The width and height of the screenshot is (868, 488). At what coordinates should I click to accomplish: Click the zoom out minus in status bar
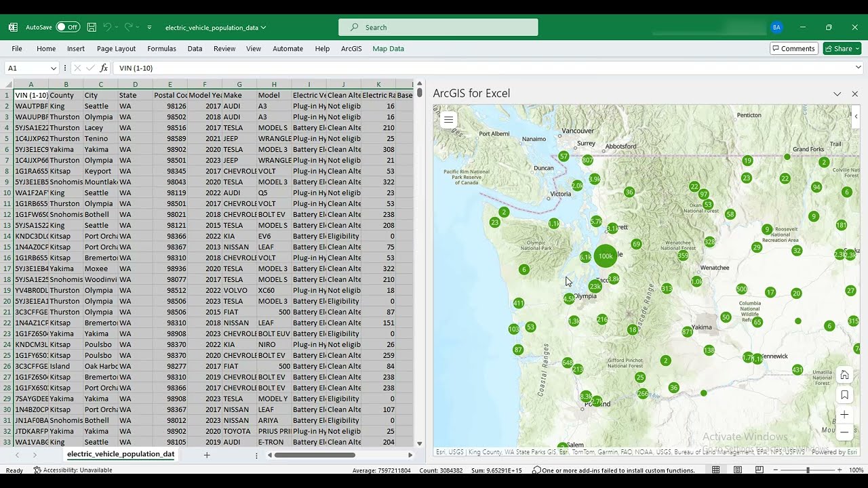point(775,470)
